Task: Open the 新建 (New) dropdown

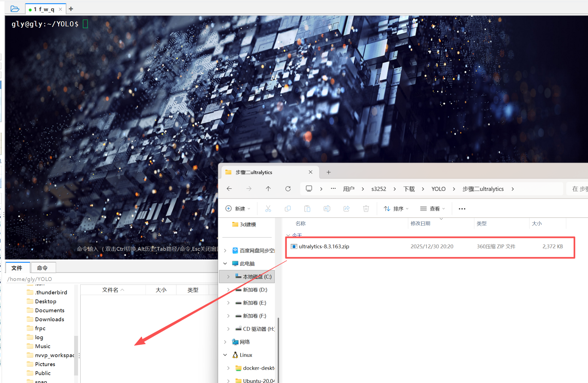Action: 238,209
